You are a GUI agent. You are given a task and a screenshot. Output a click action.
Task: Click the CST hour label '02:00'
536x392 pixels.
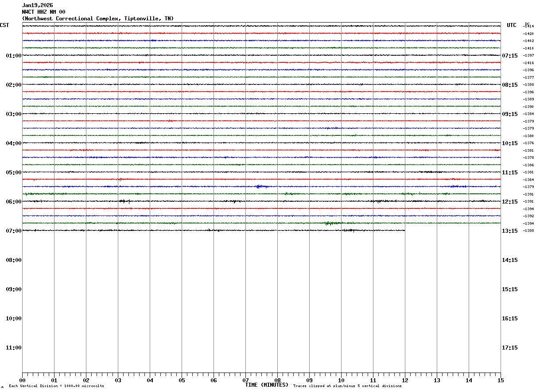pyautogui.click(x=14, y=85)
